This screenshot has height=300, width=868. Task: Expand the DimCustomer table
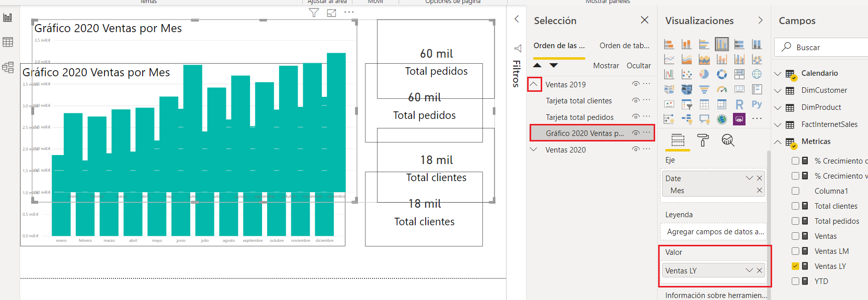tap(778, 91)
